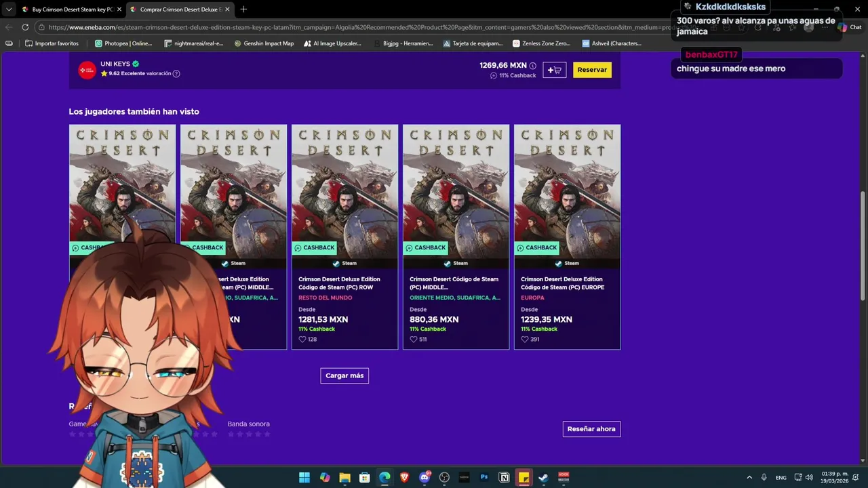The height and width of the screenshot is (488, 868).
Task: Click the RESTO DEL MUNDO region label
Action: pos(325,298)
